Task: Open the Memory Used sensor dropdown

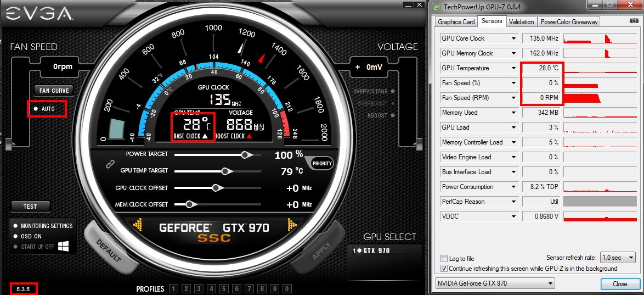Action: [513, 113]
